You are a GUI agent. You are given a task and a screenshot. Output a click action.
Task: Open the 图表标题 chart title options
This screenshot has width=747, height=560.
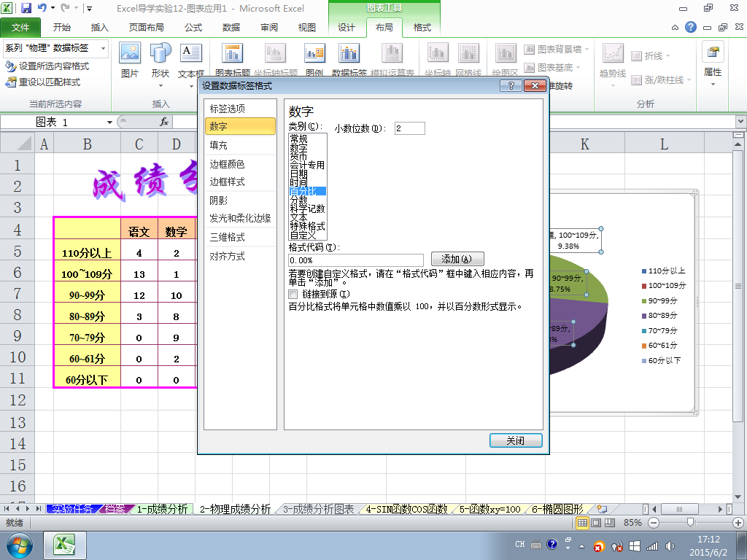tap(233, 60)
